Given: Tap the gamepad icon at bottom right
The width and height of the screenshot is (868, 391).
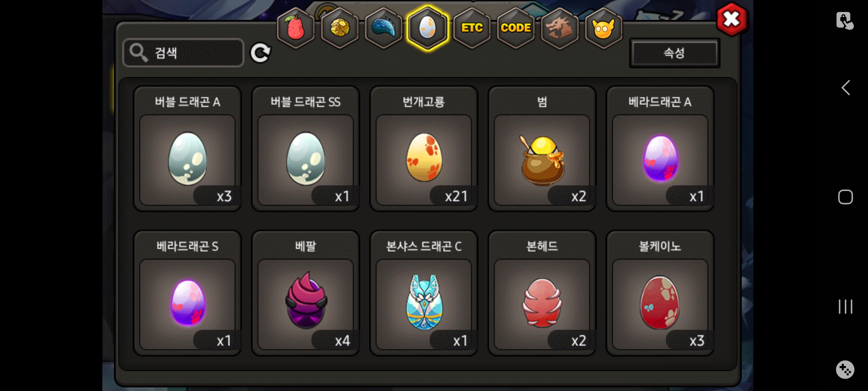Looking at the screenshot, I should [x=845, y=370].
